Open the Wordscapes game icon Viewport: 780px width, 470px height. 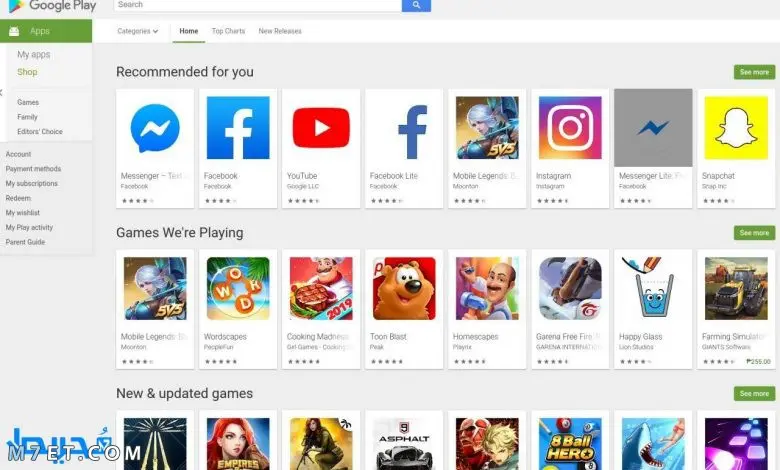point(238,288)
